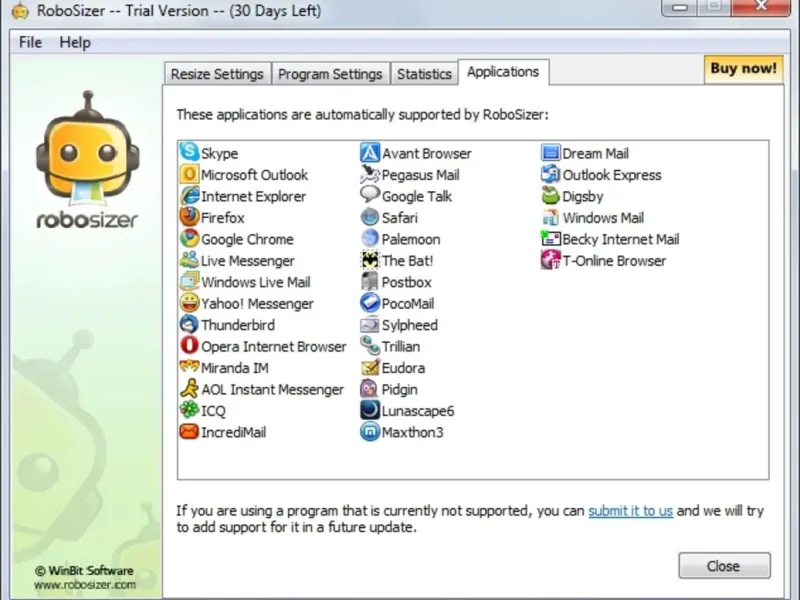Click the Microsoft Outlook icon
800x600 pixels.
click(189, 174)
